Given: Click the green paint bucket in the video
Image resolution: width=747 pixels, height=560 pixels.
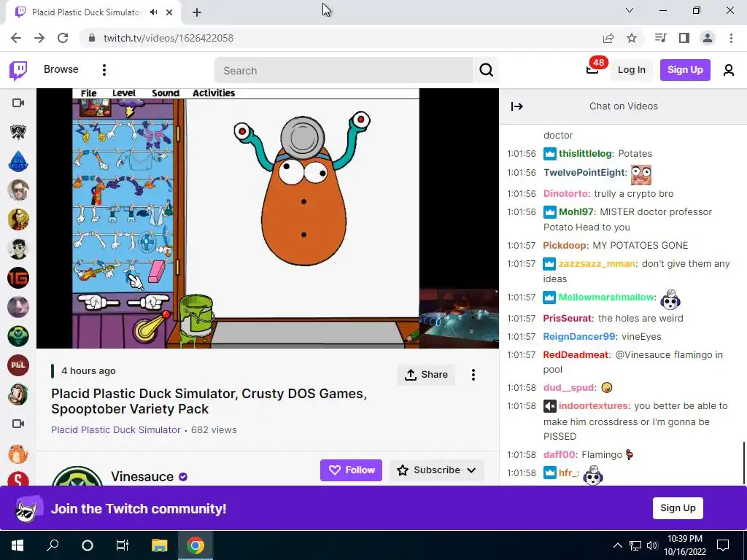Looking at the screenshot, I should point(196,317).
